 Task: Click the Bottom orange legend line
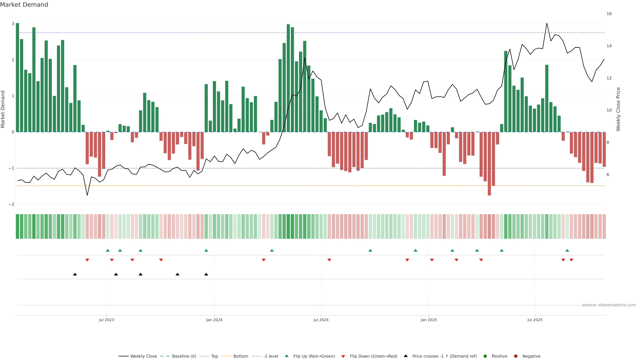226,356
